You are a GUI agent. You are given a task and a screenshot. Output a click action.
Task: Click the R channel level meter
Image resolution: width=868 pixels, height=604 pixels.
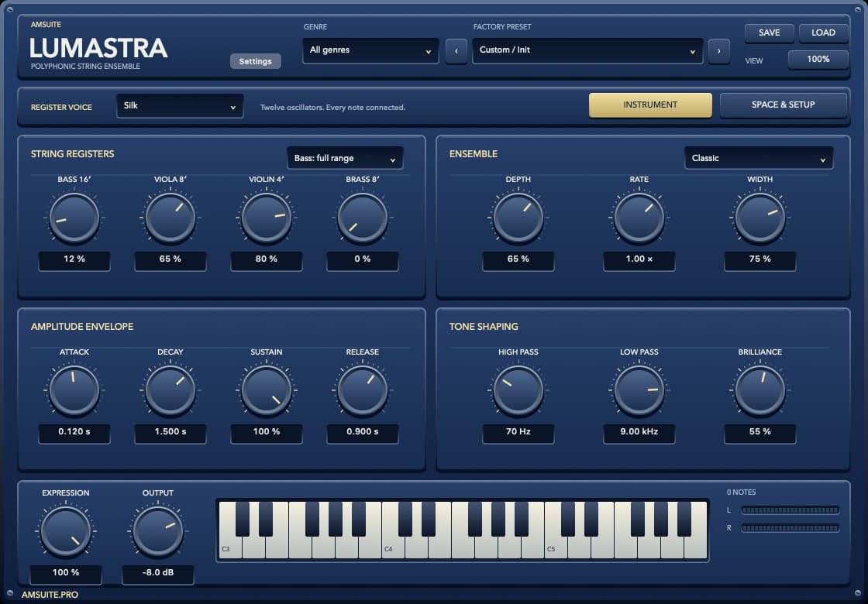(x=790, y=528)
